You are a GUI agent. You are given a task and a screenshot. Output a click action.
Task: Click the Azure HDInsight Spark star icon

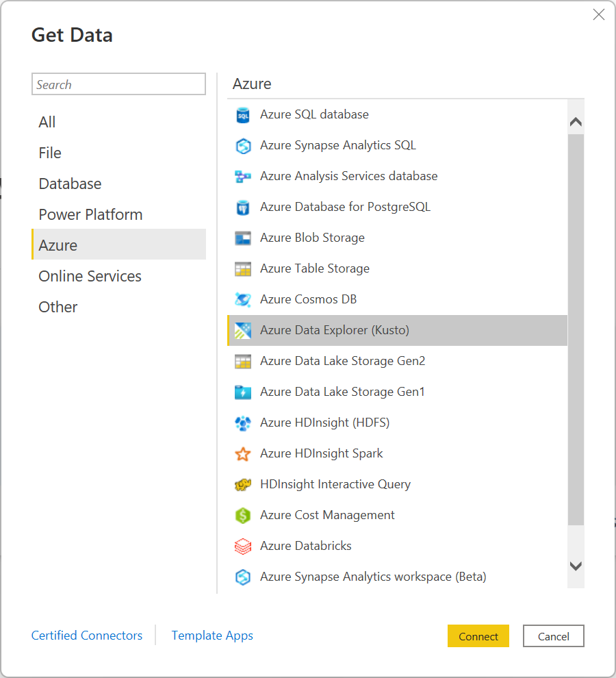pyautogui.click(x=243, y=453)
